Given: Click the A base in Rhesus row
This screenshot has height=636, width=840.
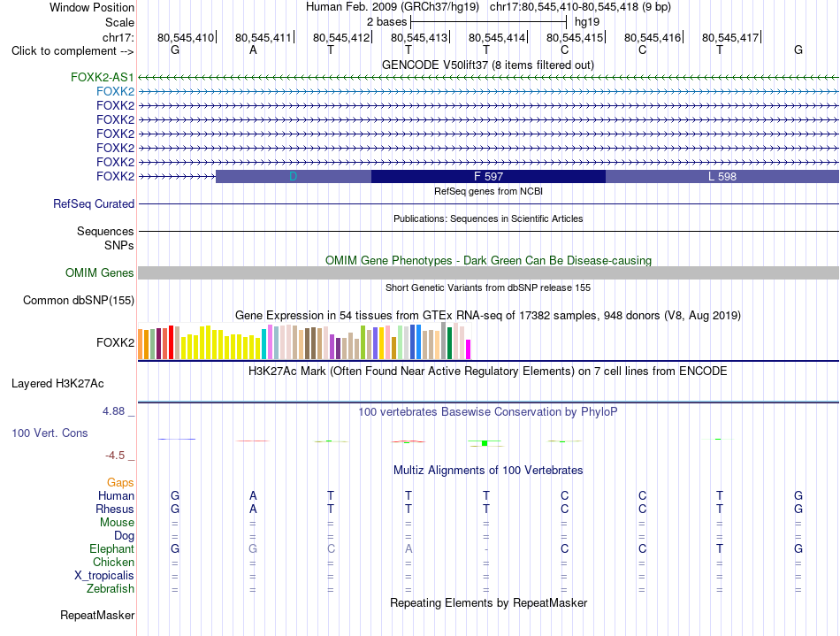Looking at the screenshot, I should [x=253, y=509].
